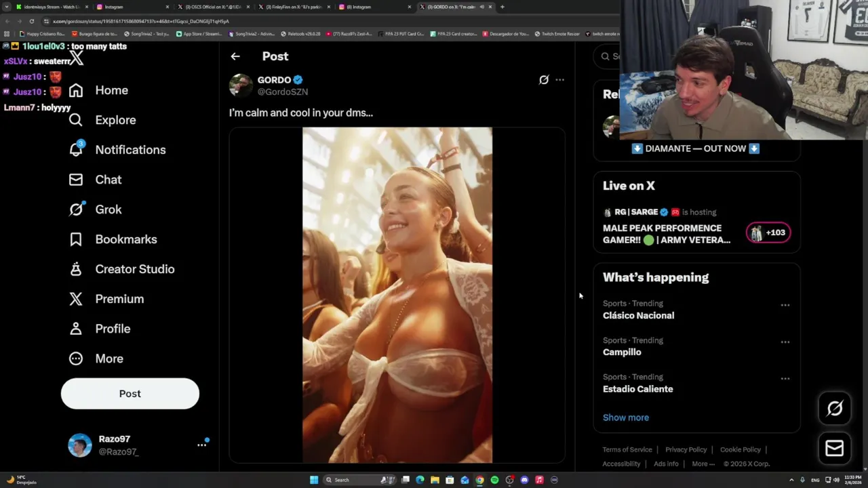Open the Home page from sidebar
Viewport: 868px width, 488px height.
pyautogui.click(x=99, y=90)
